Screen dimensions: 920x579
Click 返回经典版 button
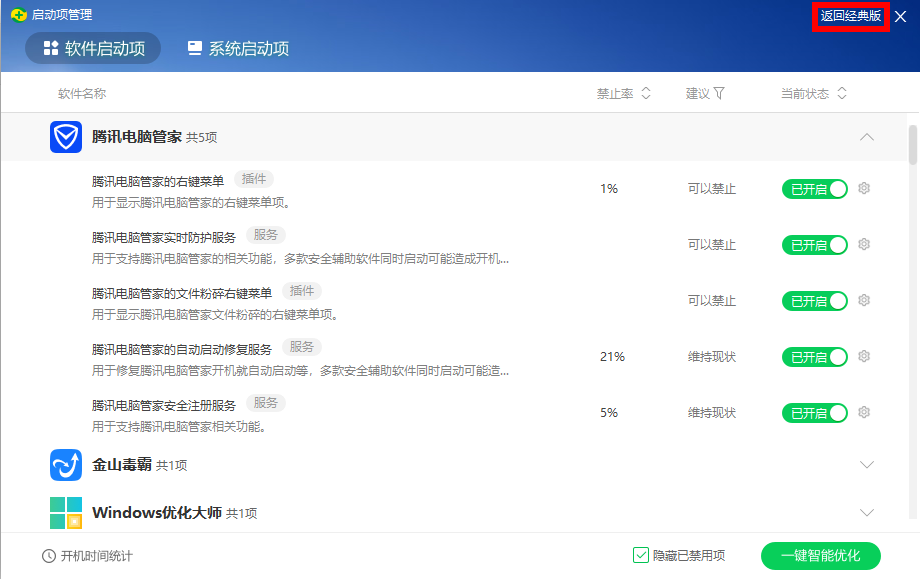coord(851,16)
